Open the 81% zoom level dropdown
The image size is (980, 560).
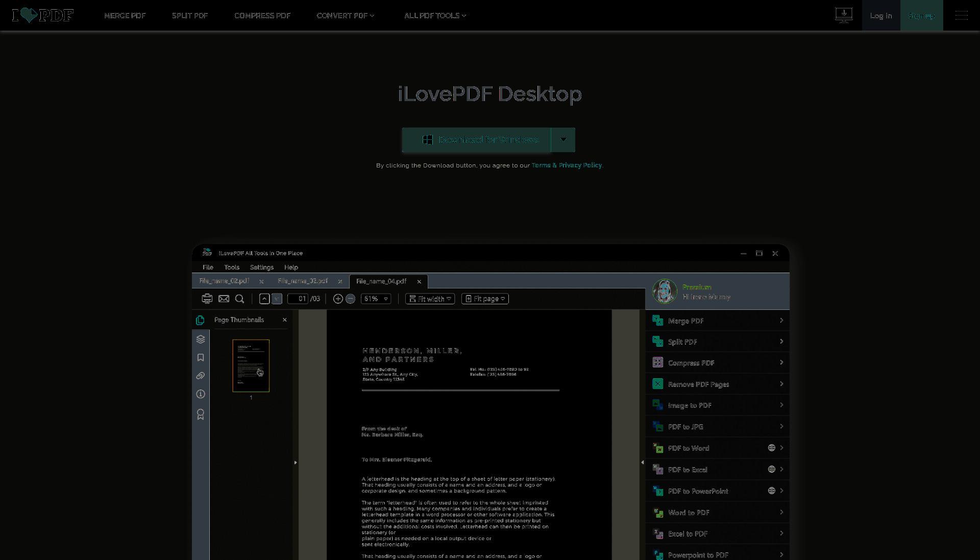point(376,299)
